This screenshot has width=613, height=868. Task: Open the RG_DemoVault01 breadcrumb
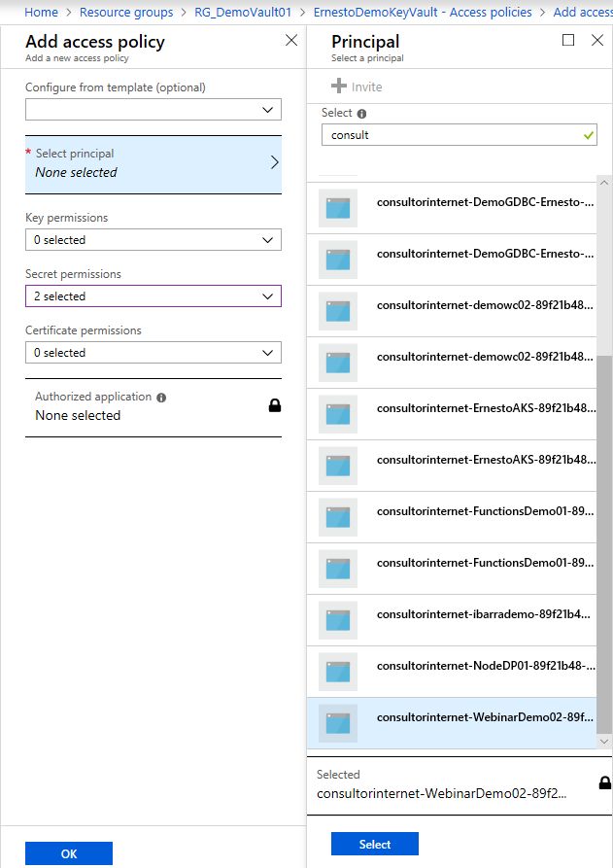point(243,13)
